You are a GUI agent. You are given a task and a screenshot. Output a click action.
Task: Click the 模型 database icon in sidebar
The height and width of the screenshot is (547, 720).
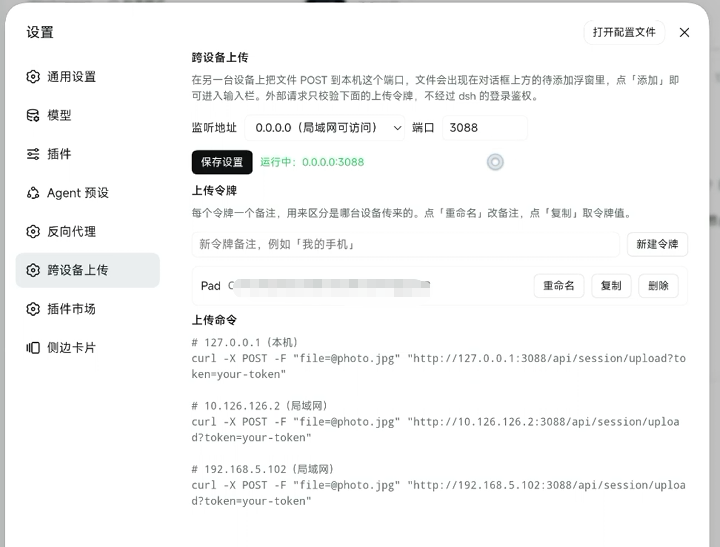tap(33, 115)
